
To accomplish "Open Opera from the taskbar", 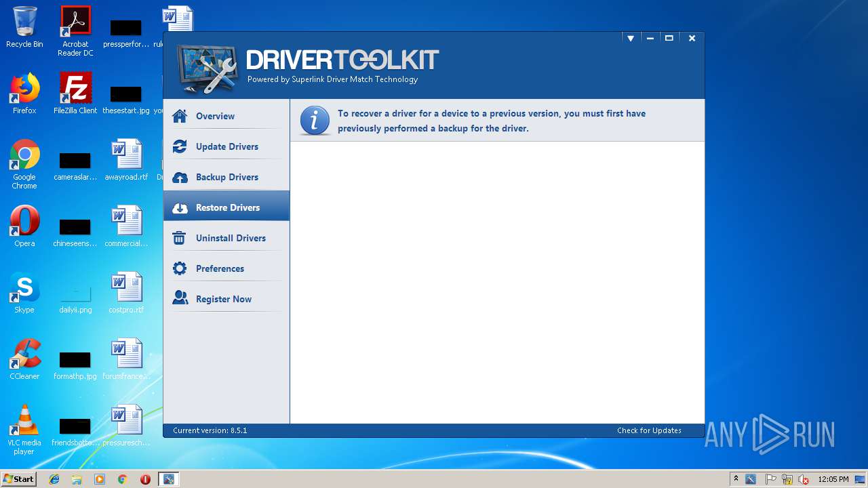I will [x=145, y=479].
